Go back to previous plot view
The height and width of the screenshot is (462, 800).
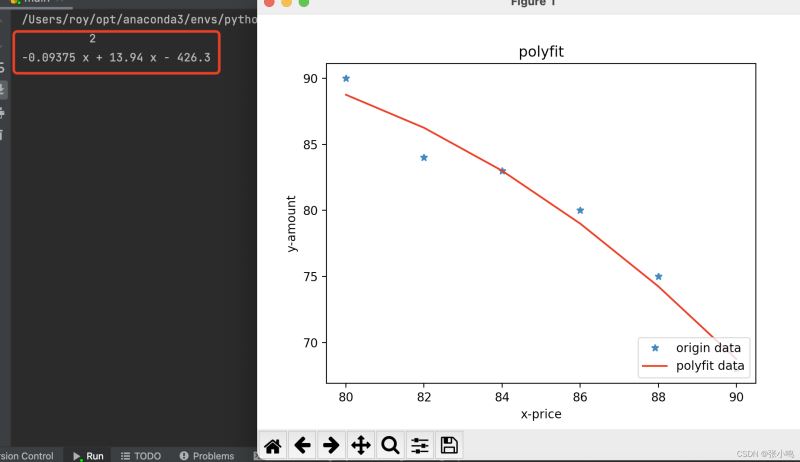point(301,445)
